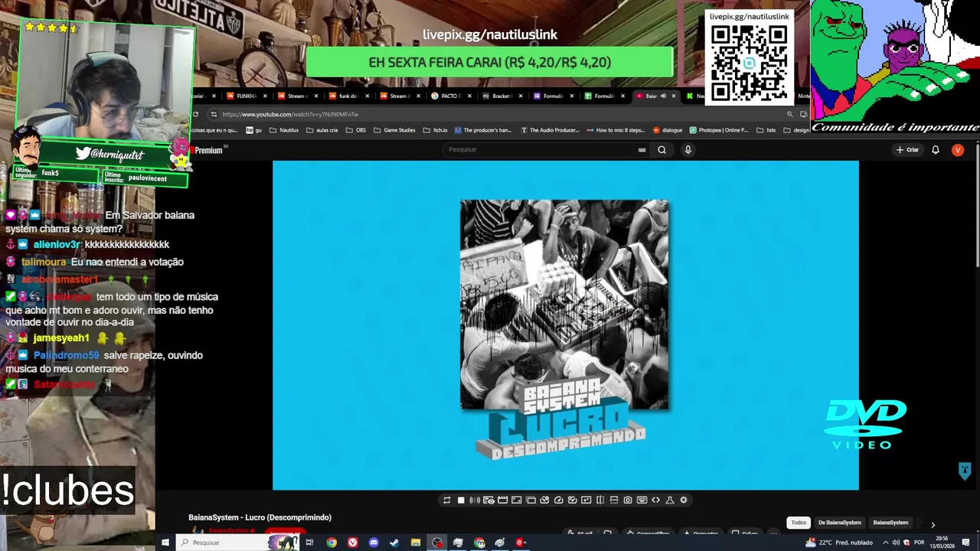The height and width of the screenshot is (551, 980).
Task: Click the browser address bar URL
Action: (290, 114)
